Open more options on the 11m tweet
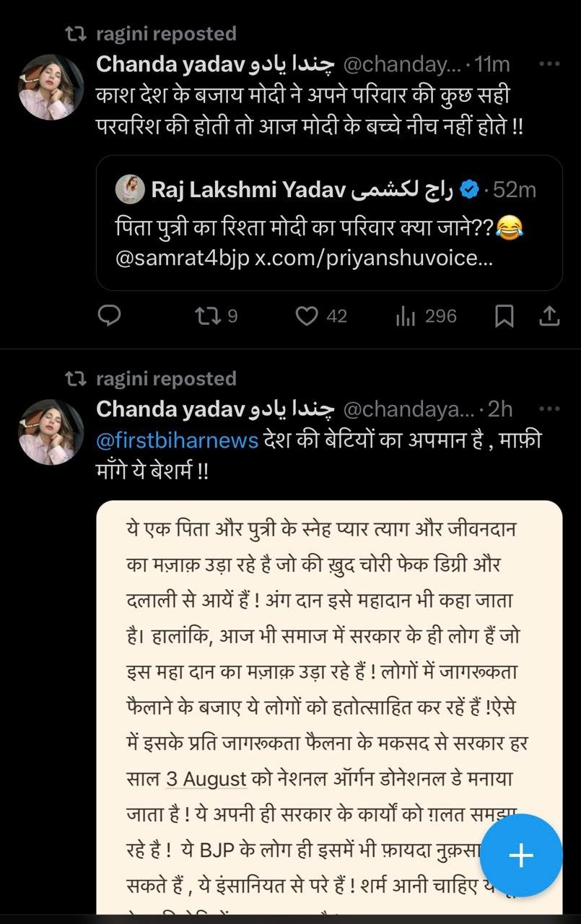This screenshot has width=581, height=924. [x=549, y=64]
